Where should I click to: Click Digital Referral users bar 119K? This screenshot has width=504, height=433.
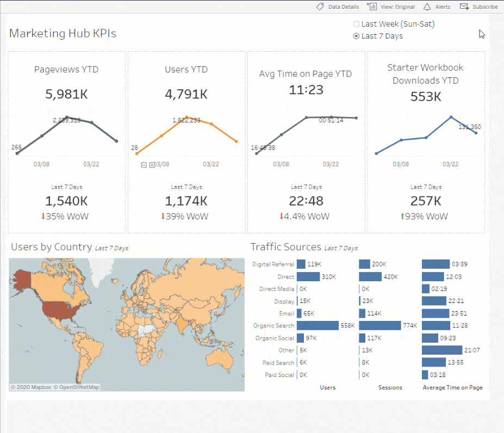tap(301, 264)
